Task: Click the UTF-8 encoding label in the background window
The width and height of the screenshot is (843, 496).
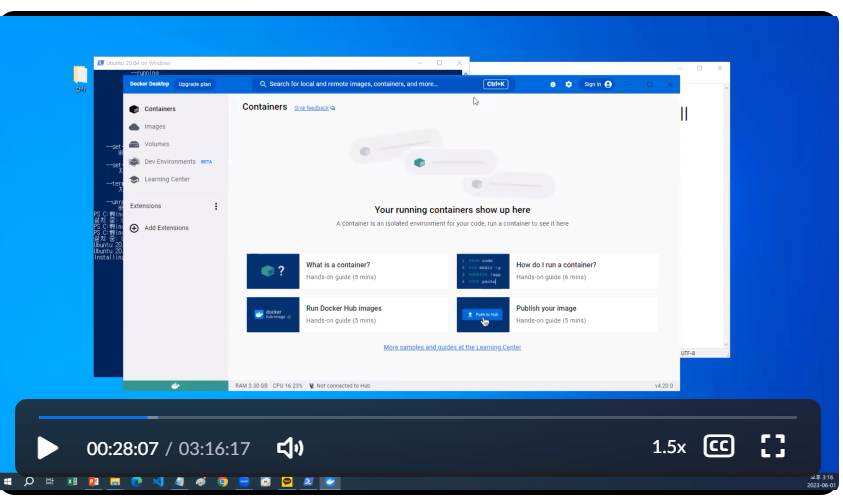Action: tap(689, 355)
